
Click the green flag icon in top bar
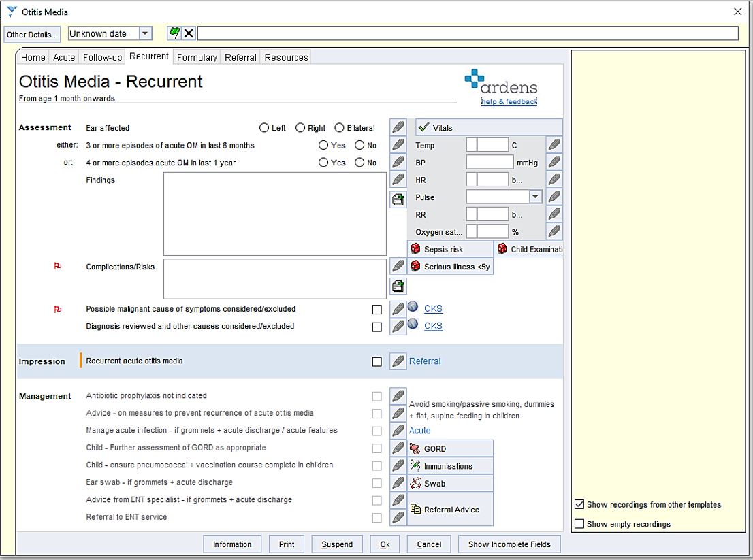pyautogui.click(x=174, y=33)
